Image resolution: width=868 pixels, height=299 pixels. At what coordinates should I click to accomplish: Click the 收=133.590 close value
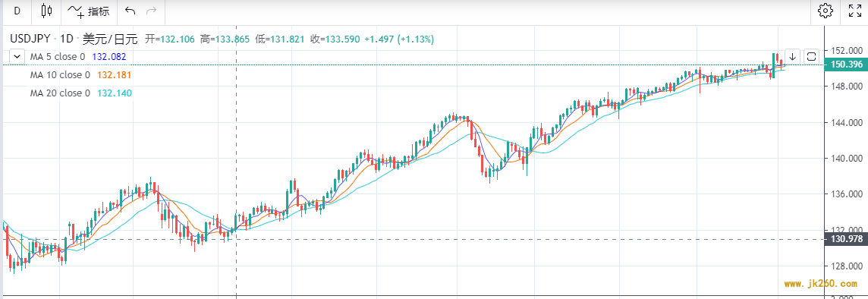click(335, 39)
